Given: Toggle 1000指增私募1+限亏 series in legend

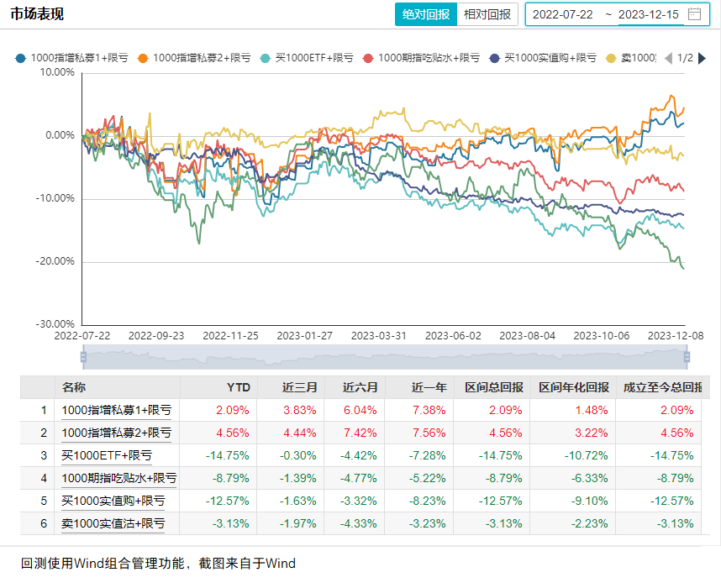Looking at the screenshot, I should tap(20, 58).
